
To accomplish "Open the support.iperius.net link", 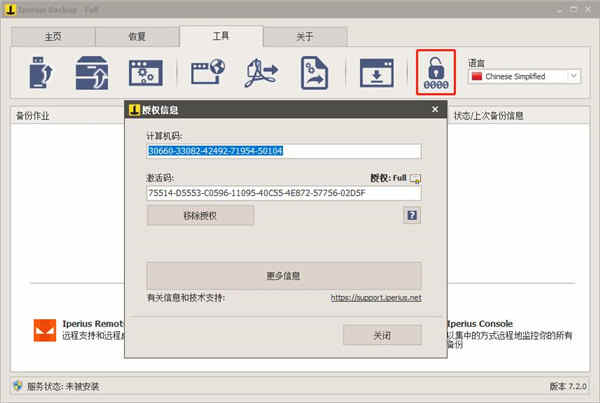I will 376,297.
